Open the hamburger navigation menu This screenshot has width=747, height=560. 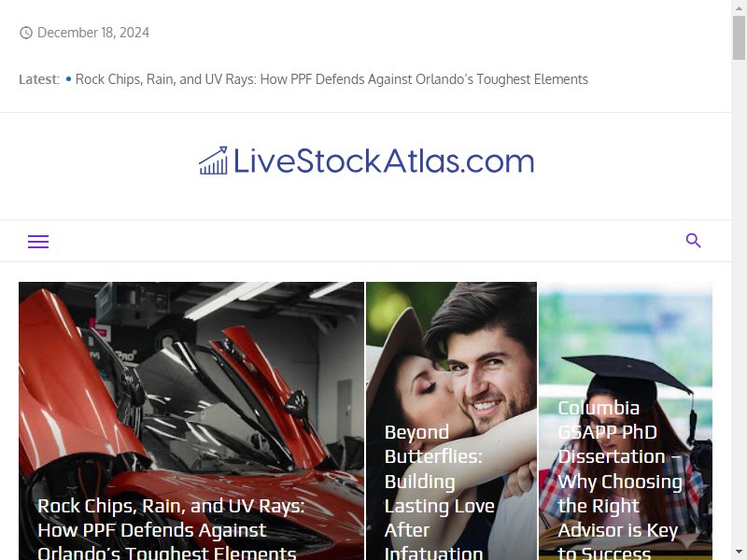[38, 242]
